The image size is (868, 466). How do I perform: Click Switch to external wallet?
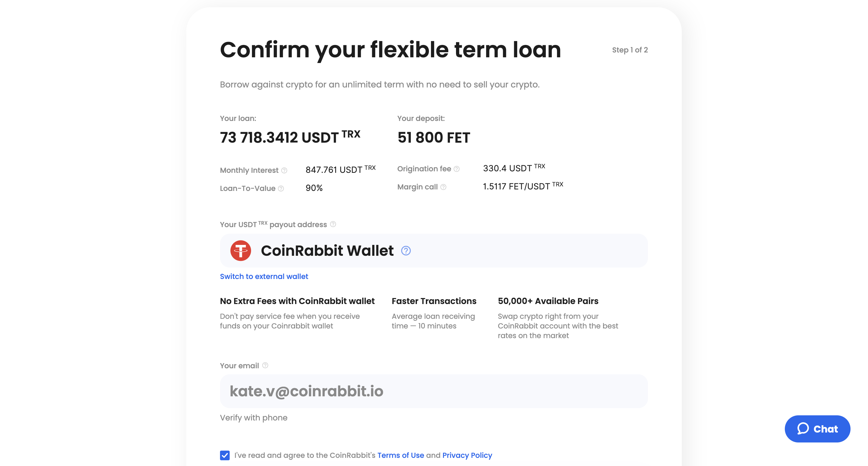pos(264,277)
